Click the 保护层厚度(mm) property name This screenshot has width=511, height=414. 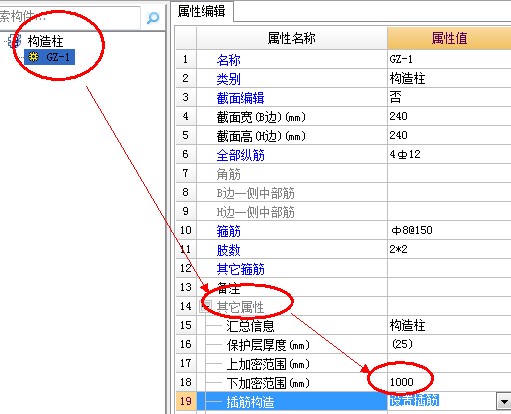tap(268, 345)
